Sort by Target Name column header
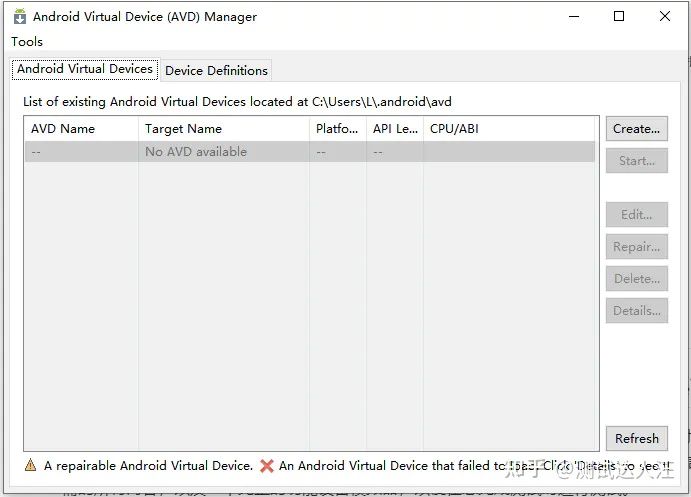The image size is (691, 497). pos(224,129)
